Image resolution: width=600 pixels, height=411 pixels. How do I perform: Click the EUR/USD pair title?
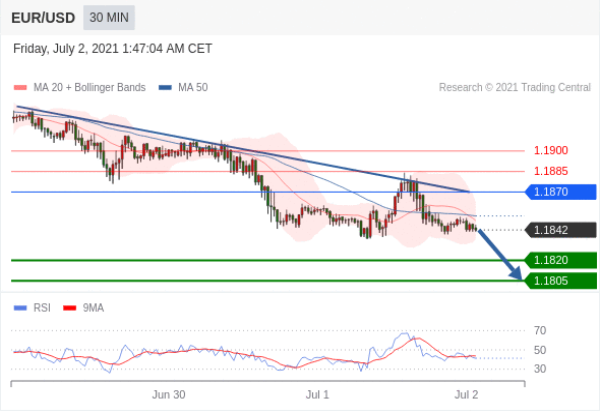point(43,18)
